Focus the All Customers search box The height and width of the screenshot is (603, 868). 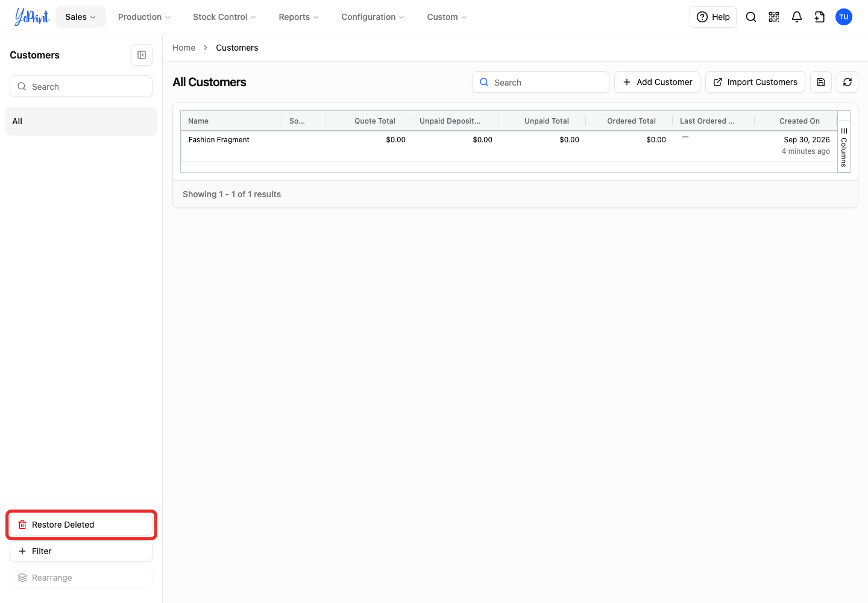coord(541,82)
